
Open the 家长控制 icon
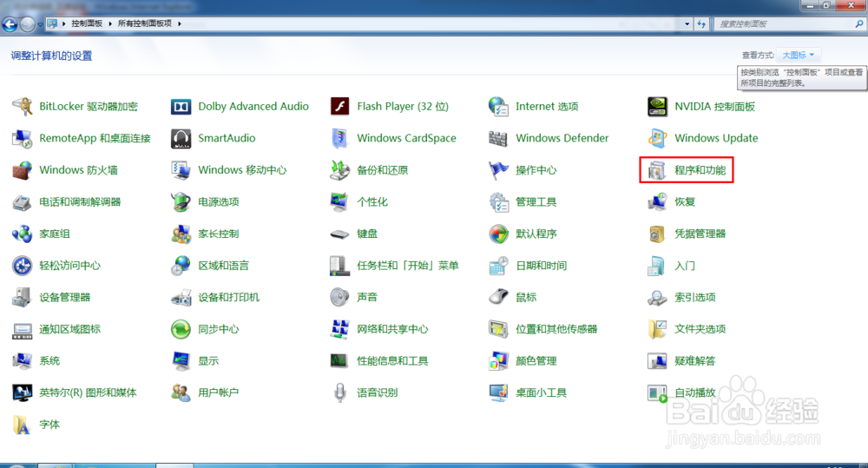[181, 234]
